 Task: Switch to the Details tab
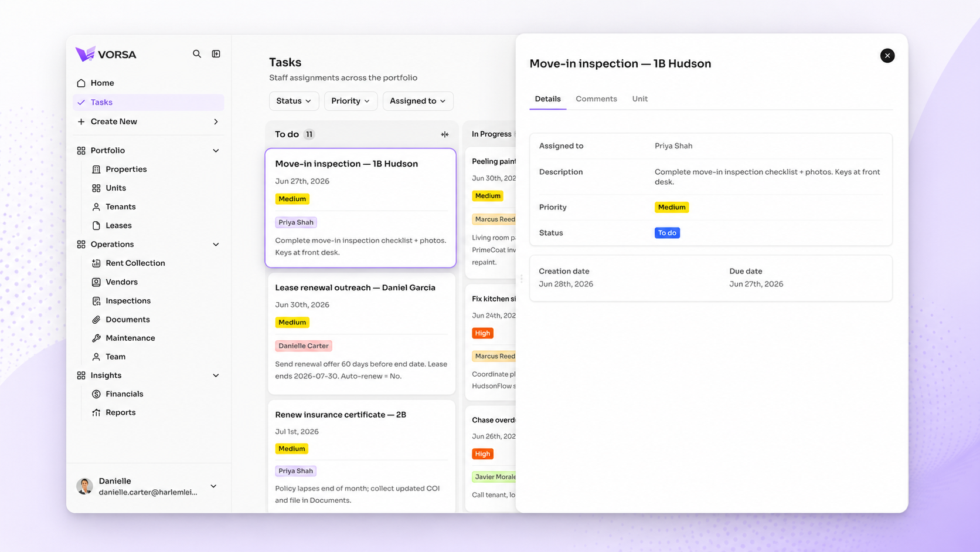click(547, 99)
